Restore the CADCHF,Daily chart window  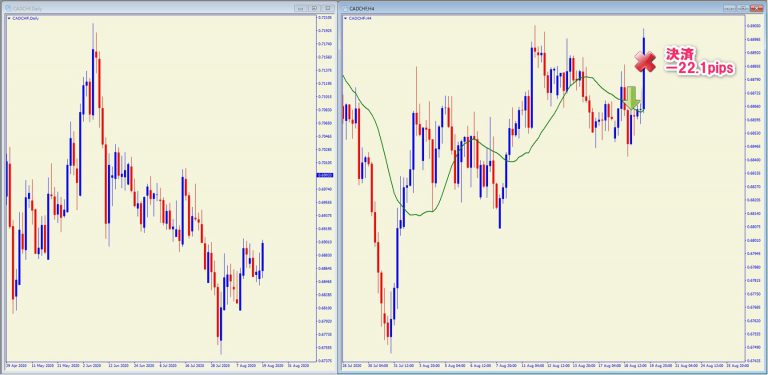click(314, 8)
